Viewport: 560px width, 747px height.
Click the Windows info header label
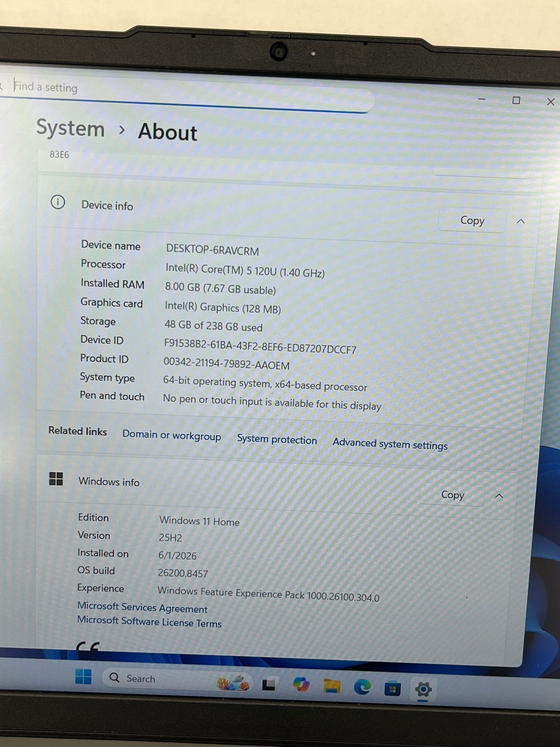(109, 482)
